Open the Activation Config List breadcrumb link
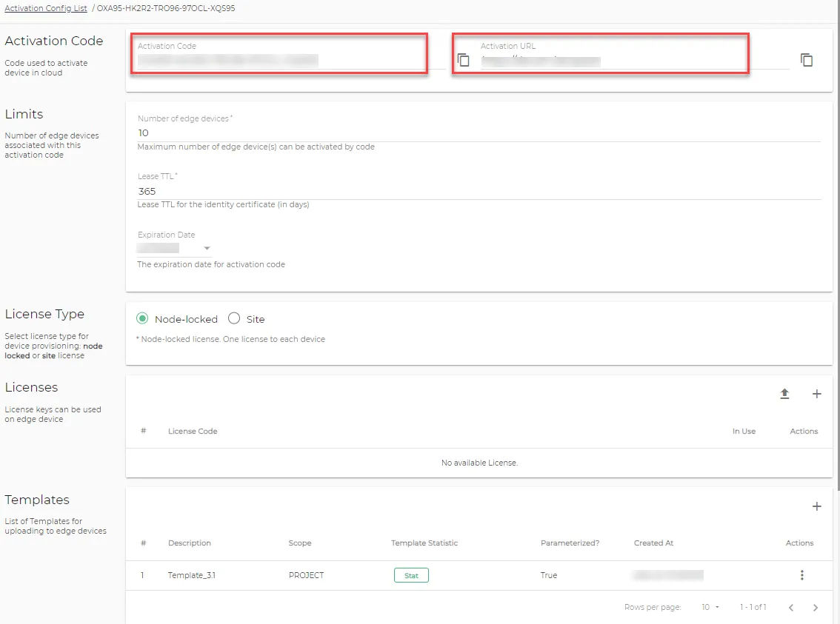Screen dimensions: 840x624 [45, 9]
